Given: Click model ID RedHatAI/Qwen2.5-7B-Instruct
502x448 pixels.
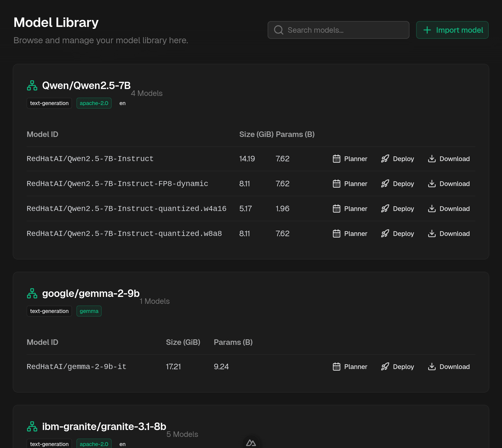Looking at the screenshot, I should (x=90, y=159).
